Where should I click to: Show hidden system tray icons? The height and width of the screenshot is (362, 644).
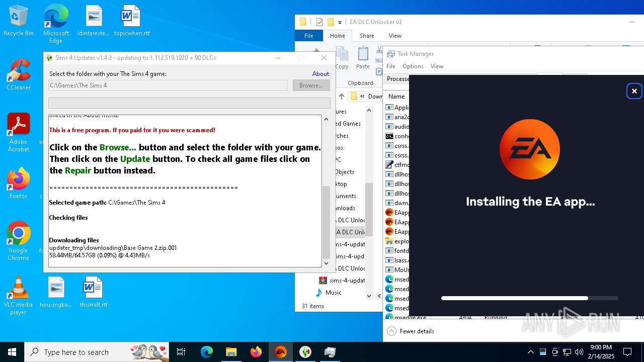pos(530,352)
